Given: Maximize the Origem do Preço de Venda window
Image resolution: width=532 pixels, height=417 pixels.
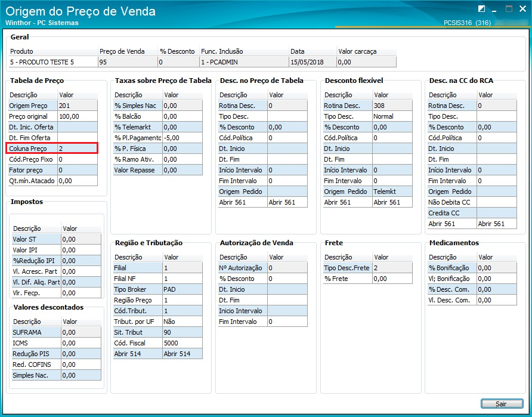Looking at the screenshot, I should [509, 9].
